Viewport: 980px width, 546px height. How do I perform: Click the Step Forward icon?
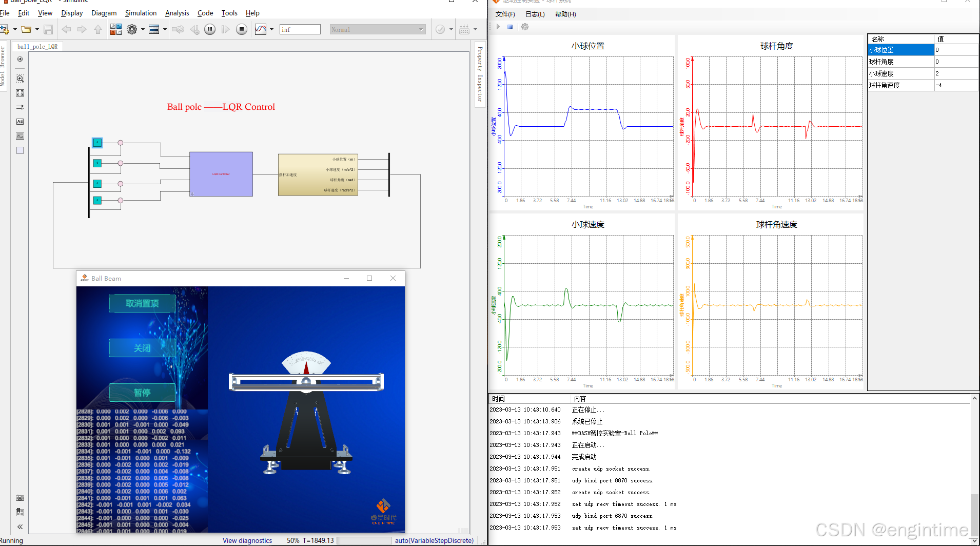[225, 29]
